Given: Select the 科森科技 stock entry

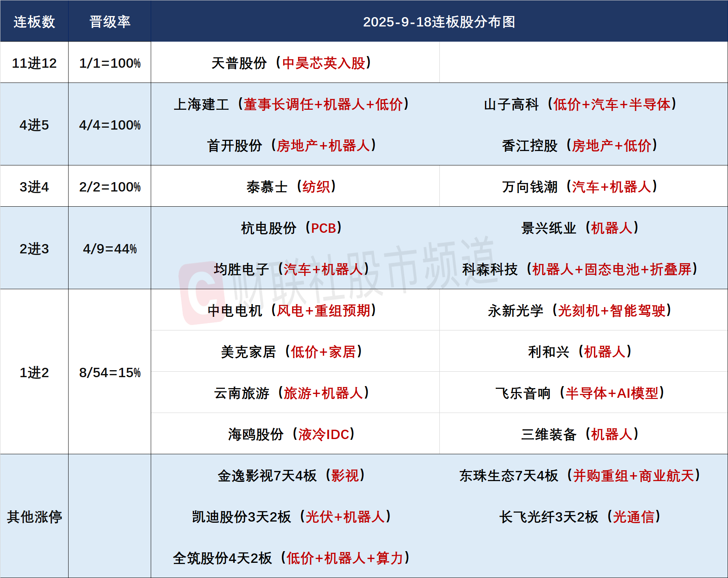Looking at the screenshot, I should [x=580, y=269].
